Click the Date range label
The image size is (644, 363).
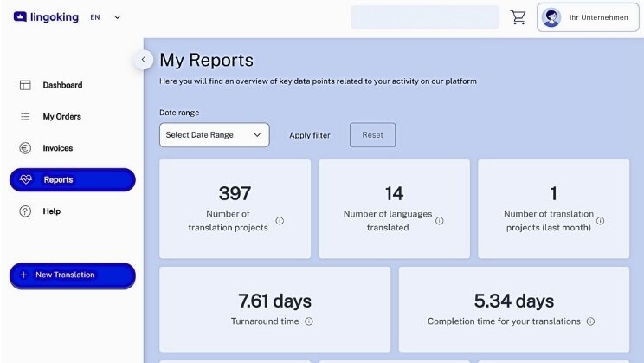[x=179, y=113]
